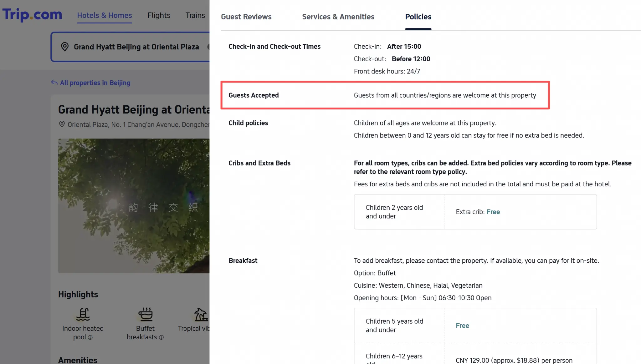Click the Trip.com logo

click(32, 14)
